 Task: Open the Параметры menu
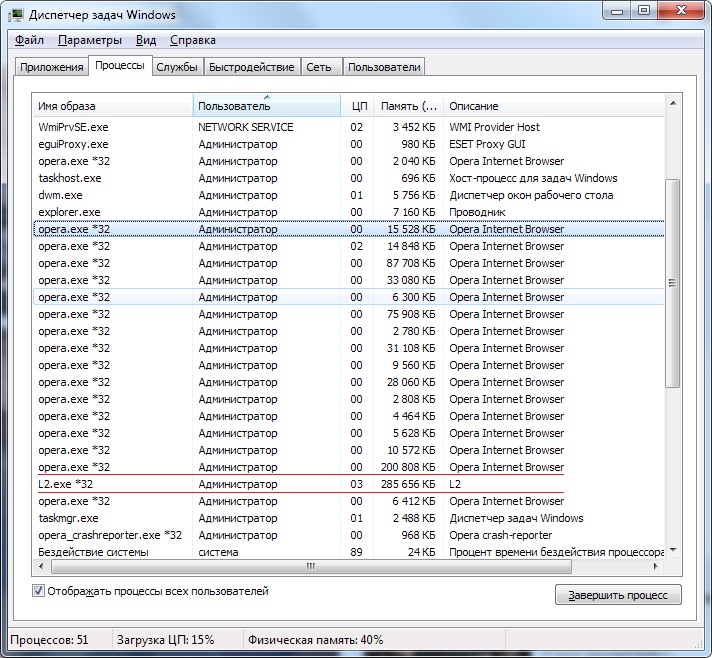pyautogui.click(x=89, y=40)
